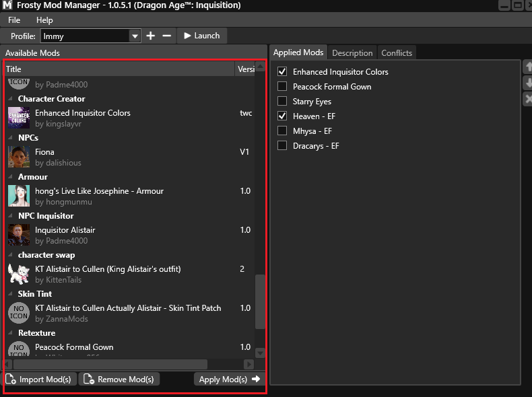Enable the Starry Eyes checkbox
Viewport: 532px width, 397px height.
[282, 102]
